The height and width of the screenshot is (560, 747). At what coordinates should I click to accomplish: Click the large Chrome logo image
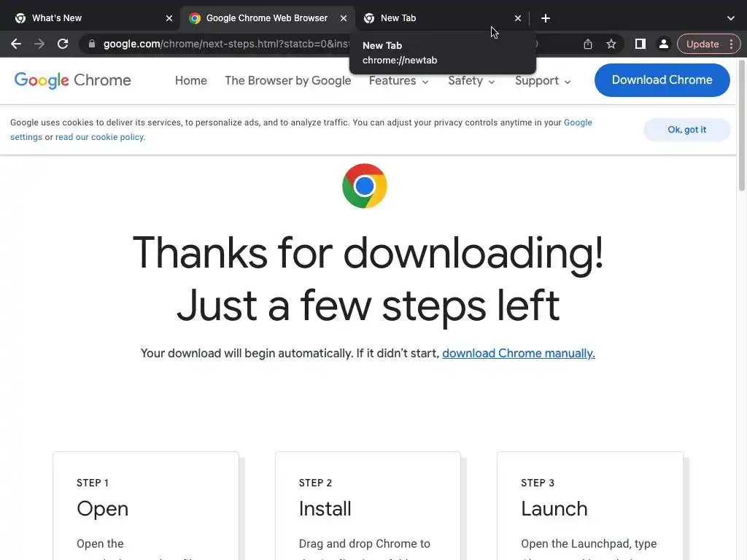(x=365, y=186)
